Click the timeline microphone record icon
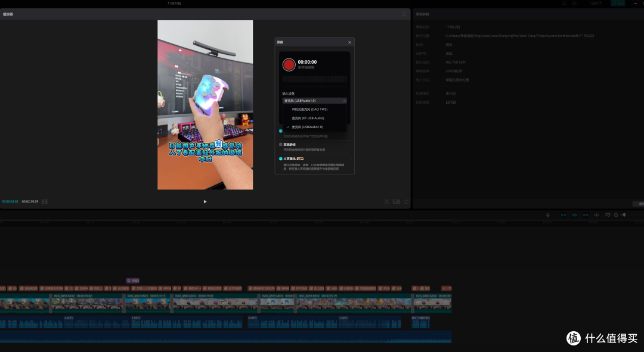The height and width of the screenshot is (352, 644). click(x=547, y=215)
